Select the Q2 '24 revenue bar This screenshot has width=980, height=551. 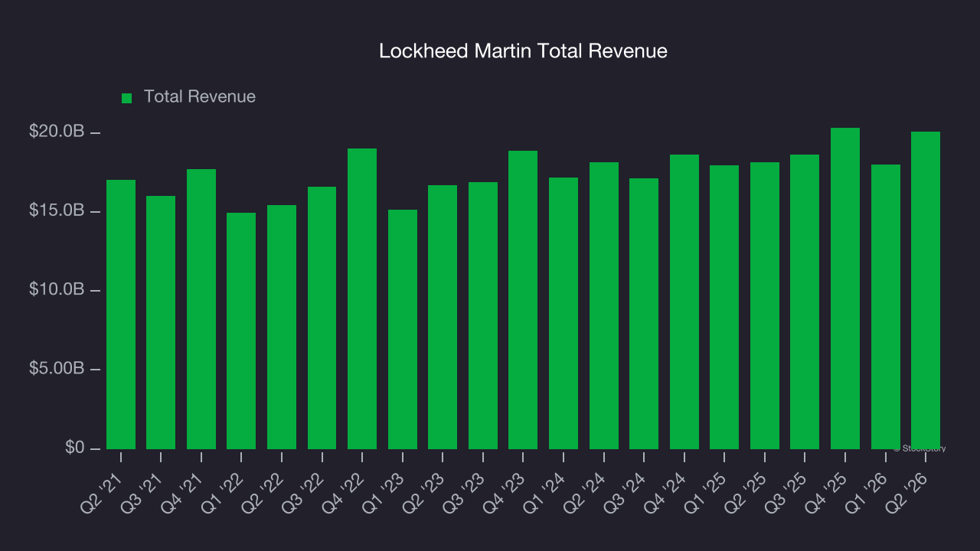coord(604,305)
